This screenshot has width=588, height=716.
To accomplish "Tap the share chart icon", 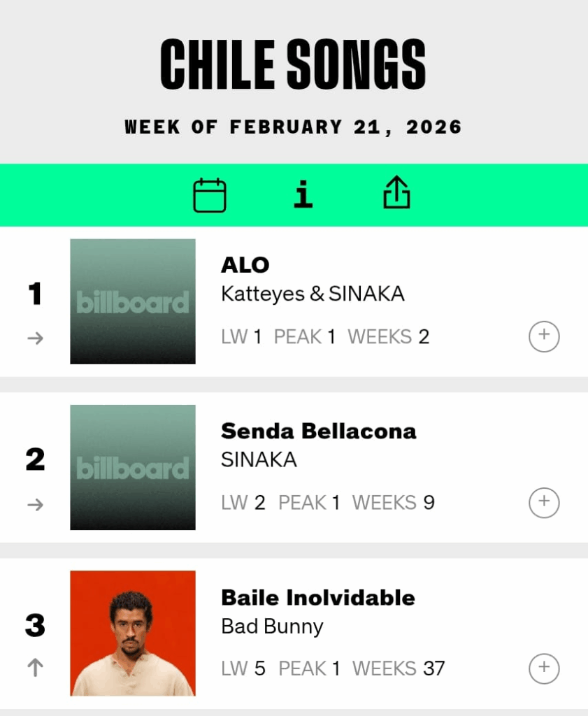I will 396,192.
